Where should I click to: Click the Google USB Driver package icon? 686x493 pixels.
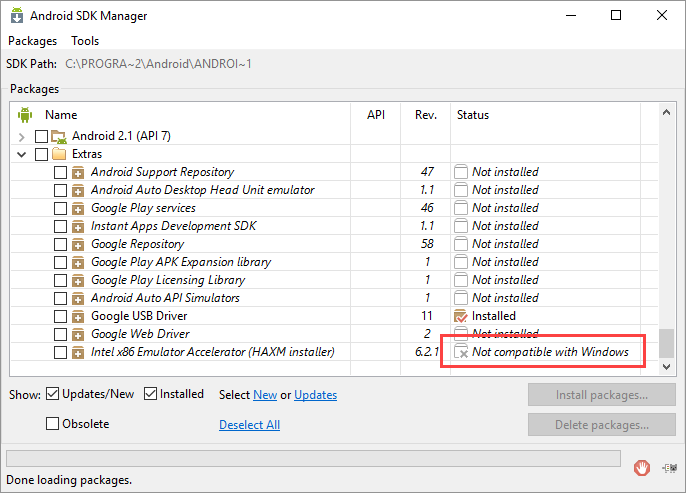pos(78,316)
